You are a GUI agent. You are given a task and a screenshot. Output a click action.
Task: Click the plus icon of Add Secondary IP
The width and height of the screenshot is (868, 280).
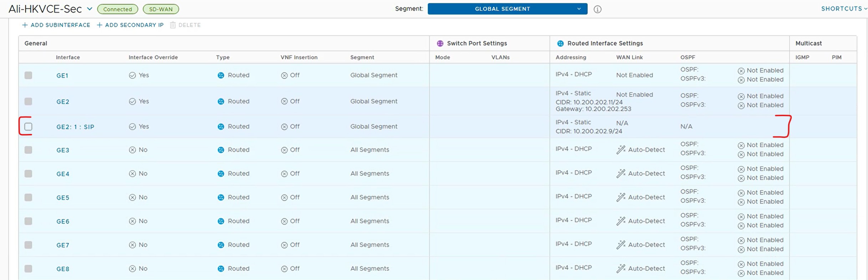tap(99, 25)
